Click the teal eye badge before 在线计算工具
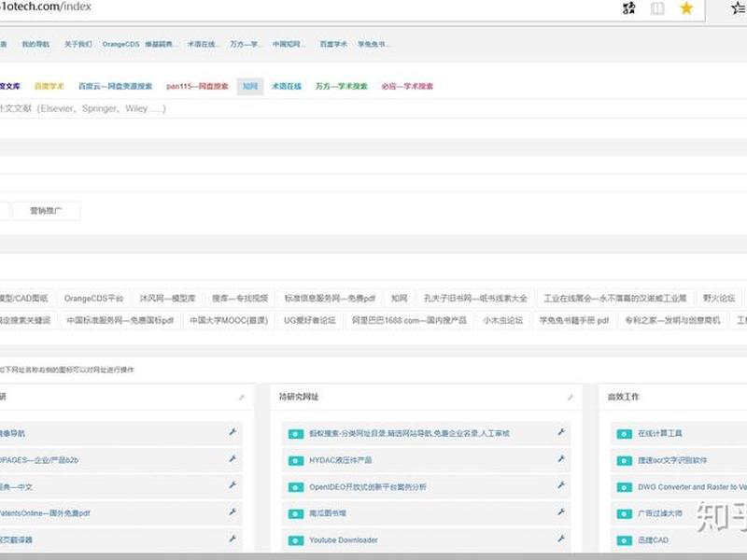The height and width of the screenshot is (560, 747). 624,434
